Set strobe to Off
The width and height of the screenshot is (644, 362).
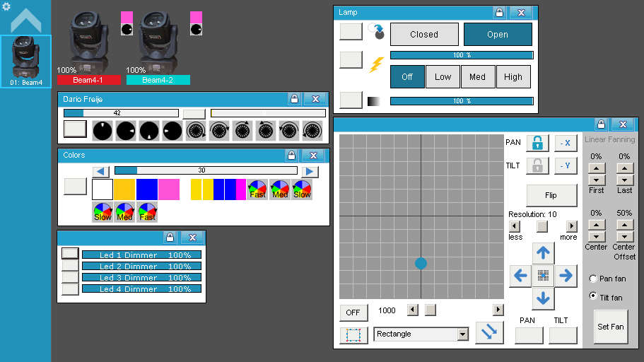tap(407, 77)
